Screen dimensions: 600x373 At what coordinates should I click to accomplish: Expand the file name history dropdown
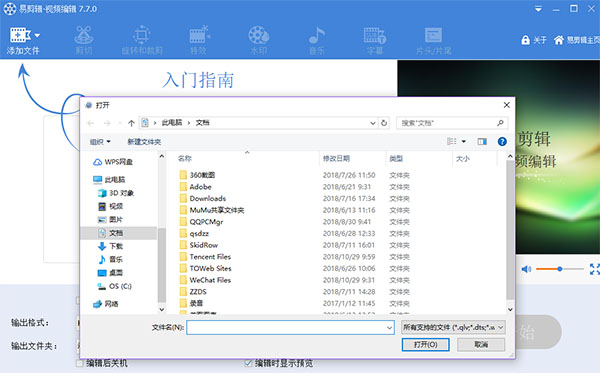pyautogui.click(x=390, y=328)
